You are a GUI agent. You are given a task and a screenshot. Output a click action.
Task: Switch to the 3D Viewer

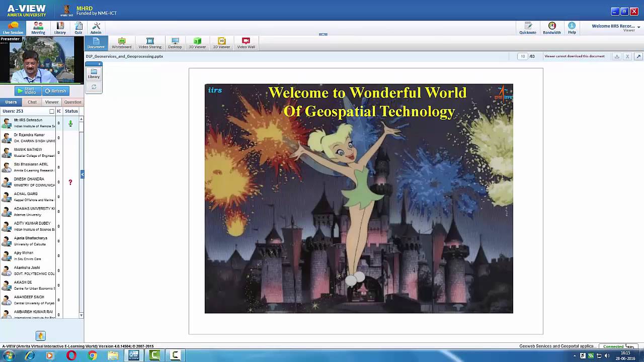click(x=197, y=43)
